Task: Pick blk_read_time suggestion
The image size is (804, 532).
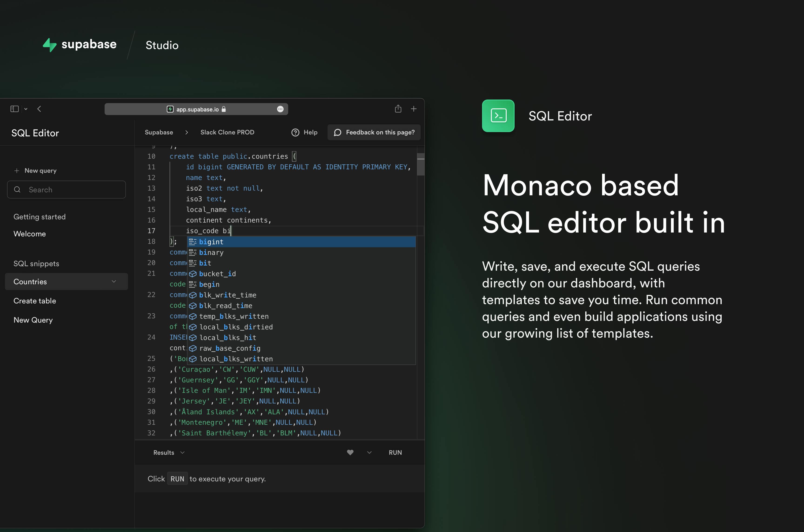Action: pyautogui.click(x=302, y=306)
